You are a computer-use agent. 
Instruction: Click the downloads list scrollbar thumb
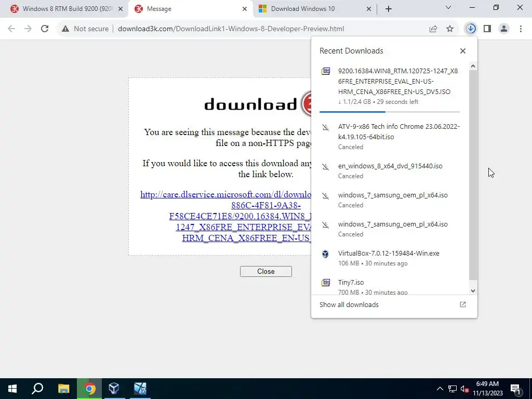click(473, 175)
